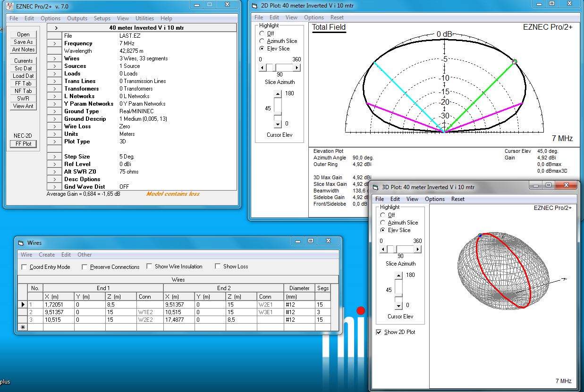
Task: Open the Ground Type selector button
Action: click(55, 111)
